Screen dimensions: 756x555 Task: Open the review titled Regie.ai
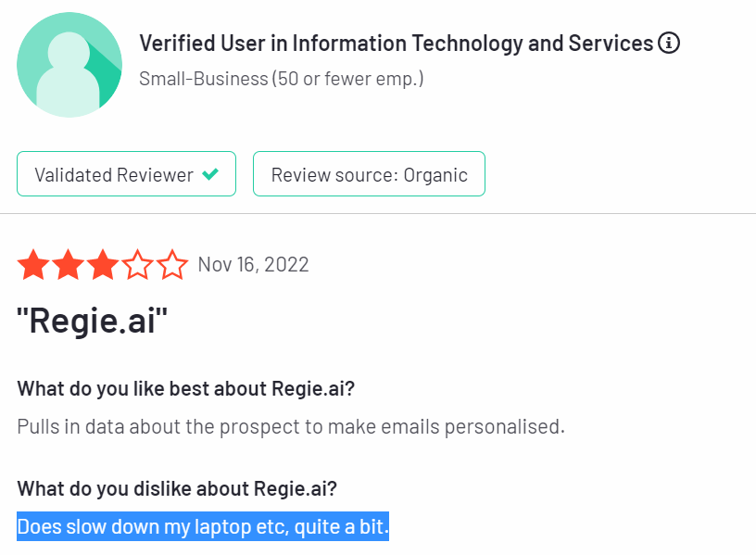tap(92, 320)
